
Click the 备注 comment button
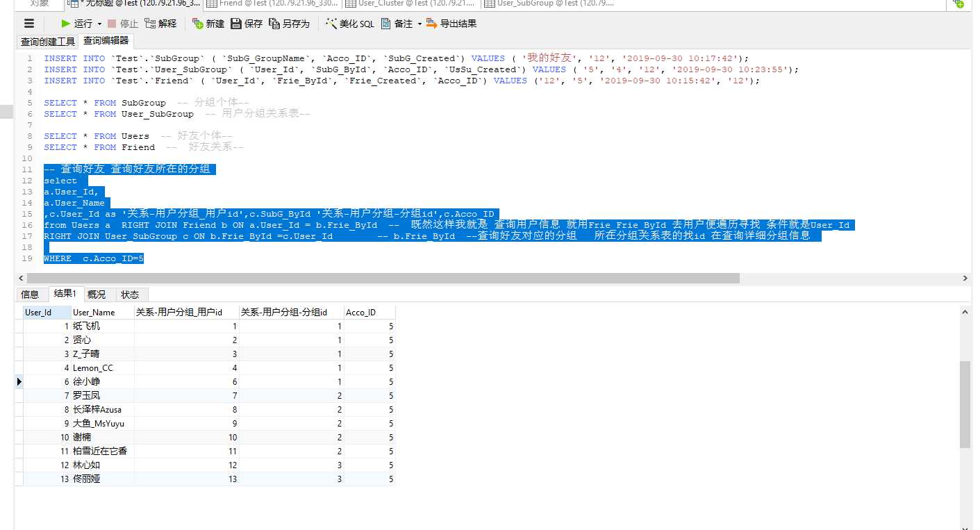(x=397, y=24)
